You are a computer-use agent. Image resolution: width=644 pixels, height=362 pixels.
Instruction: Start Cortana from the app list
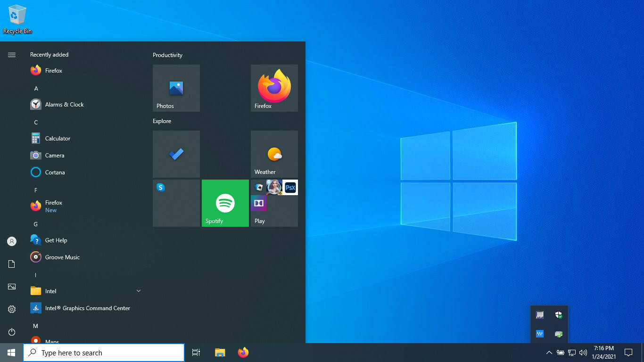tap(86, 173)
